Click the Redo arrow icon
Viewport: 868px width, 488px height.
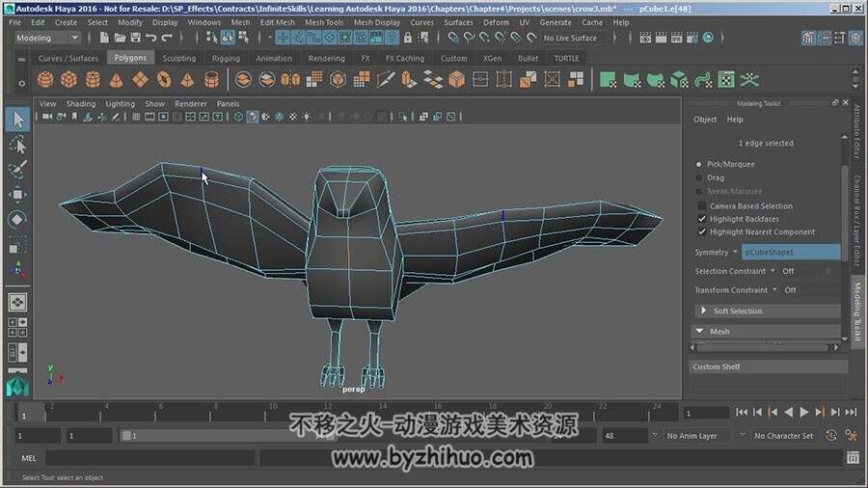[167, 38]
